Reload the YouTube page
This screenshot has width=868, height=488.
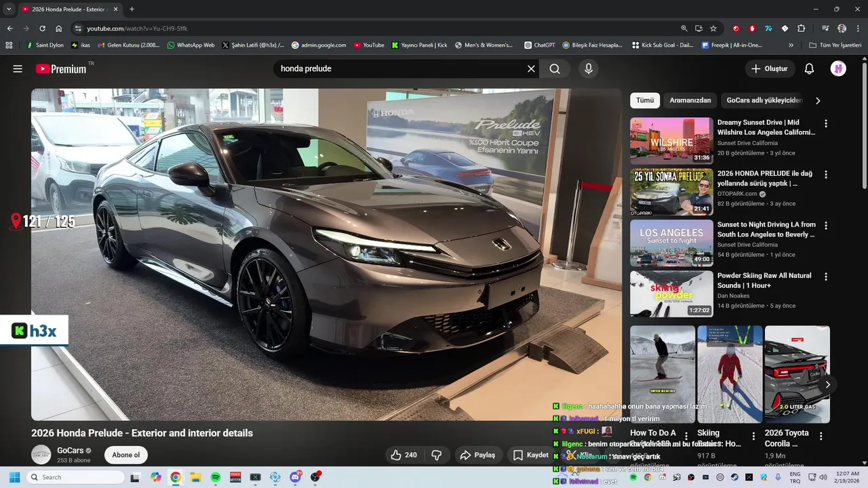pos(42,28)
